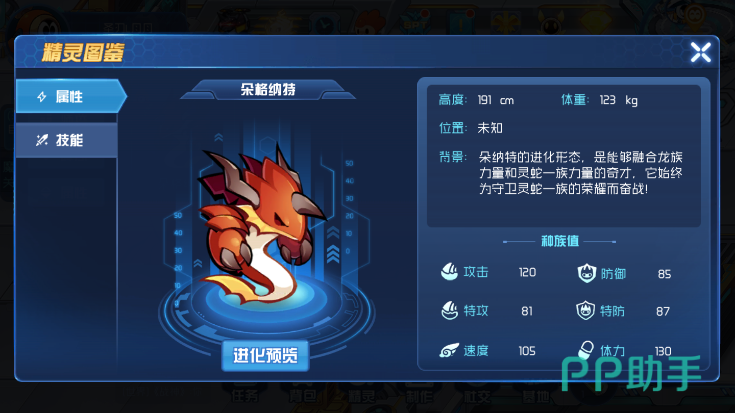Click the 朵格纳特 name banner
The width and height of the screenshot is (735, 413).
point(268,89)
